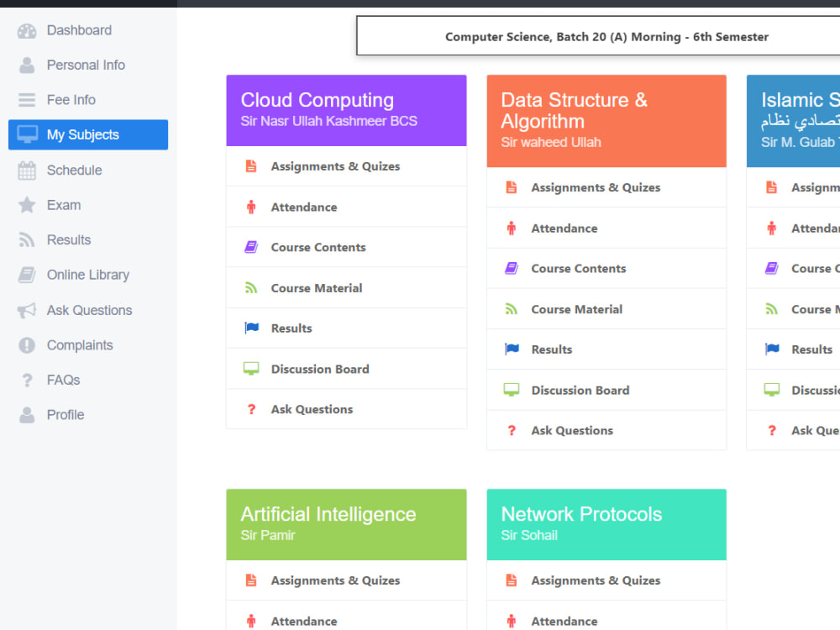The width and height of the screenshot is (840, 630).
Task: Click the Cloud Computing purple card header
Action: pyautogui.click(x=346, y=110)
